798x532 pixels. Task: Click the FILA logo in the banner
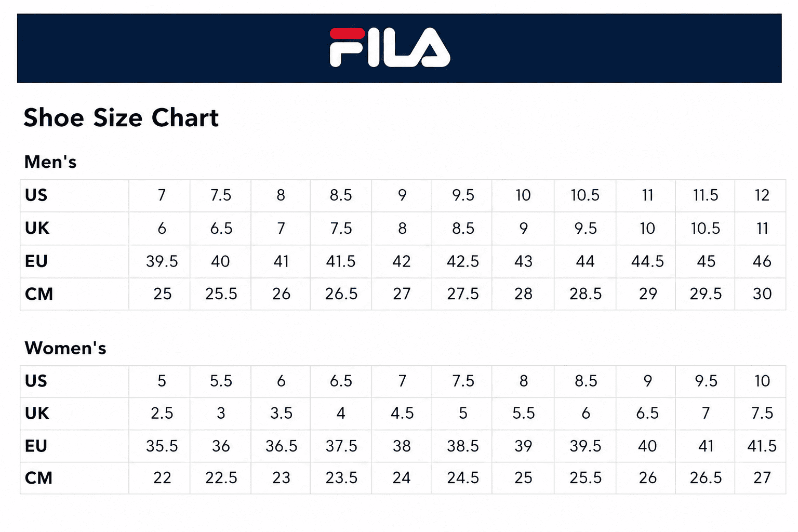point(390,47)
